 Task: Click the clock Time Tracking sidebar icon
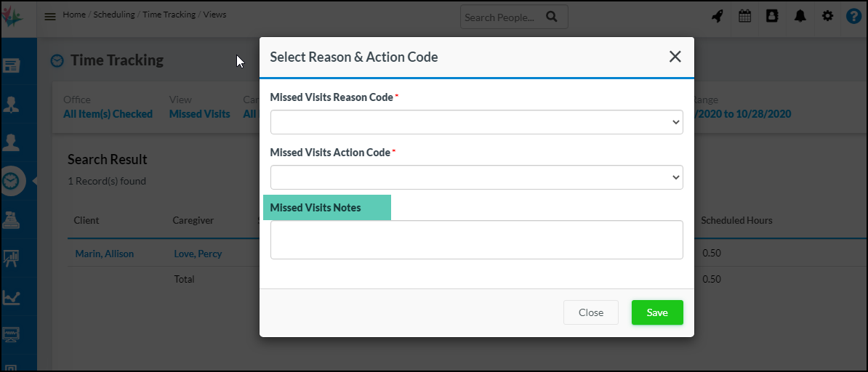11,181
